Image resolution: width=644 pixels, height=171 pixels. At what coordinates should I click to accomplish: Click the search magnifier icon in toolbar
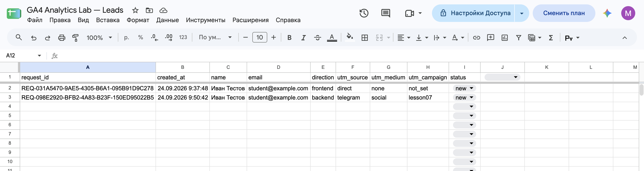pyautogui.click(x=19, y=37)
